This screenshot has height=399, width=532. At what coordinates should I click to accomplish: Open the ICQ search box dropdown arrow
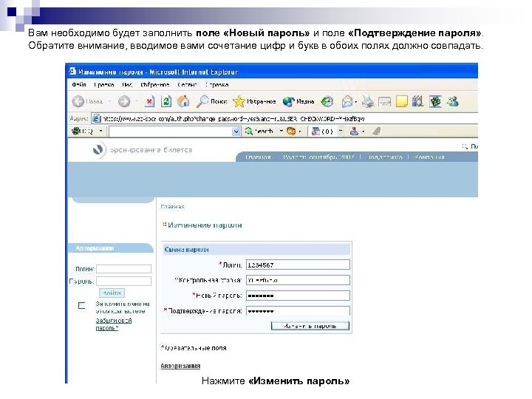[236, 132]
